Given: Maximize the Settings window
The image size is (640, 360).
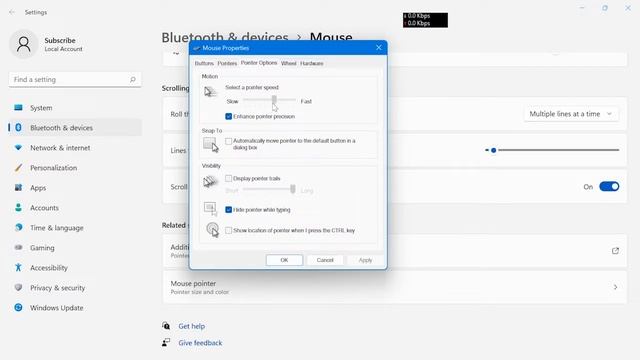Looking at the screenshot, I should [x=605, y=8].
